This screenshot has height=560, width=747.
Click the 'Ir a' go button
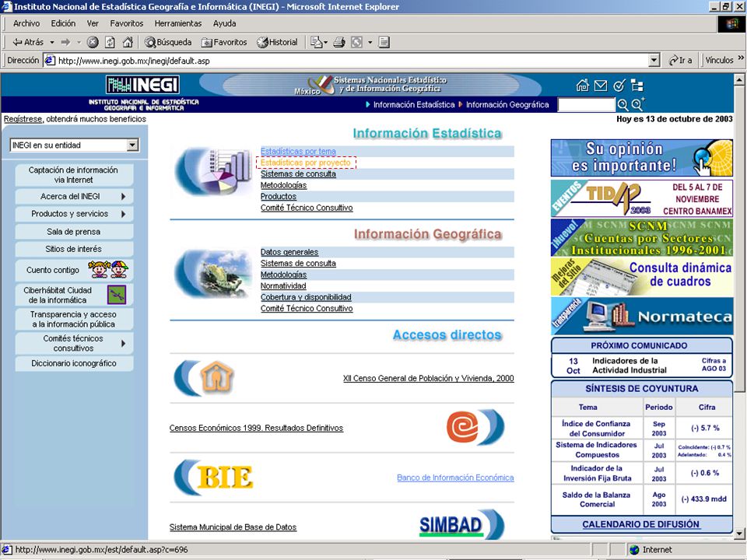click(680, 61)
